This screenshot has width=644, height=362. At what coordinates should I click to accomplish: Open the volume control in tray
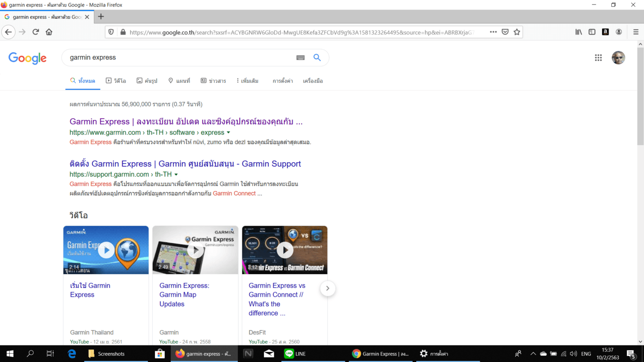click(573, 354)
